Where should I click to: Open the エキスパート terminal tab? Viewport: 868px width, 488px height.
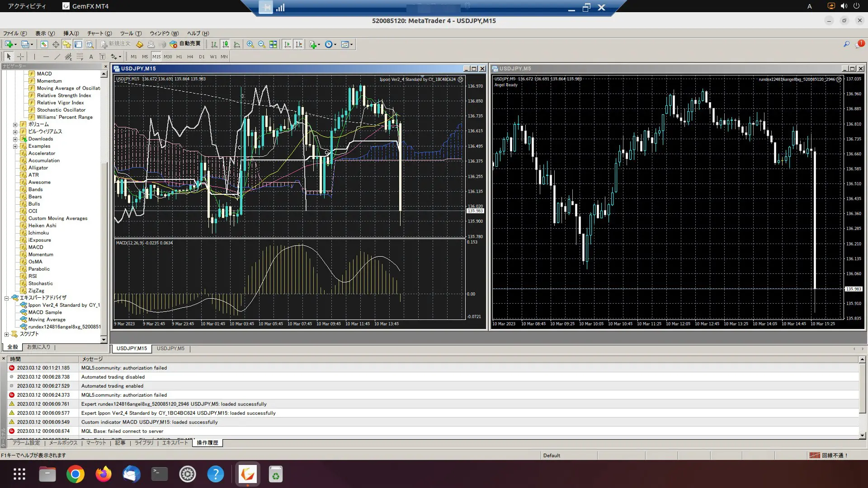tap(175, 443)
